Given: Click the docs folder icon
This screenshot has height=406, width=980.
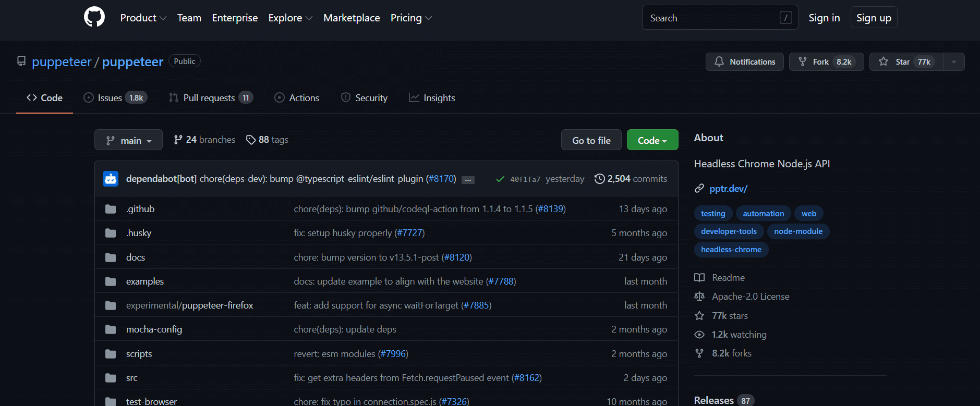Looking at the screenshot, I should (x=111, y=257).
